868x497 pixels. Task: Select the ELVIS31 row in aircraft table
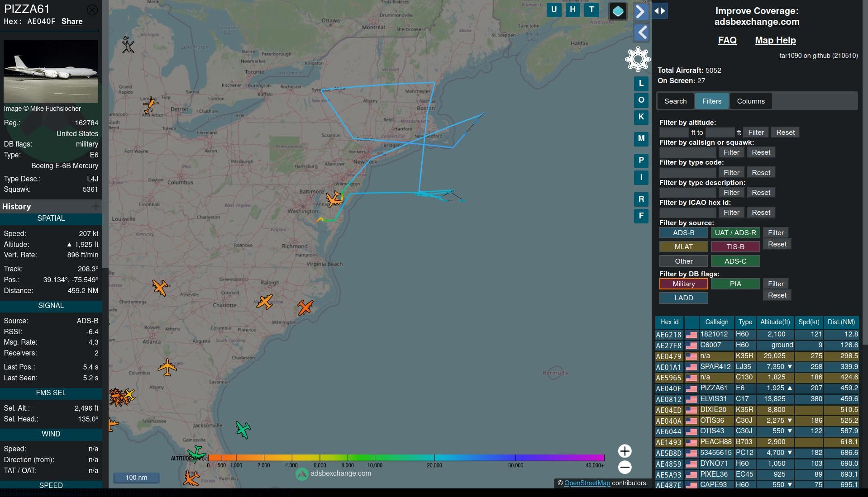[x=757, y=399]
